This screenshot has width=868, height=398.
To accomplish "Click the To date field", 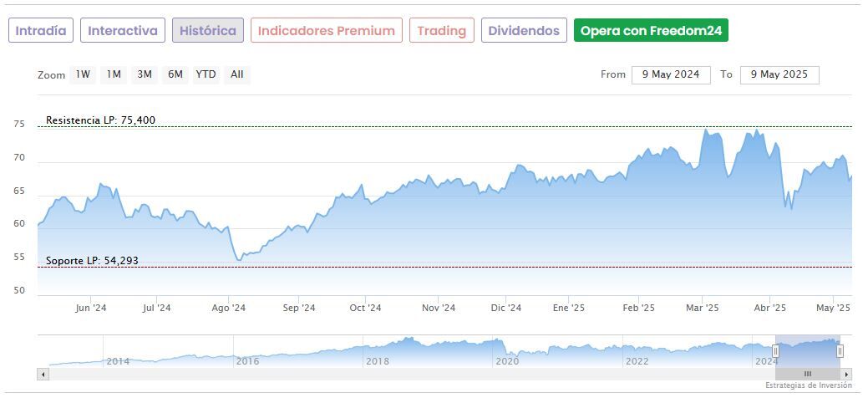I will [779, 74].
